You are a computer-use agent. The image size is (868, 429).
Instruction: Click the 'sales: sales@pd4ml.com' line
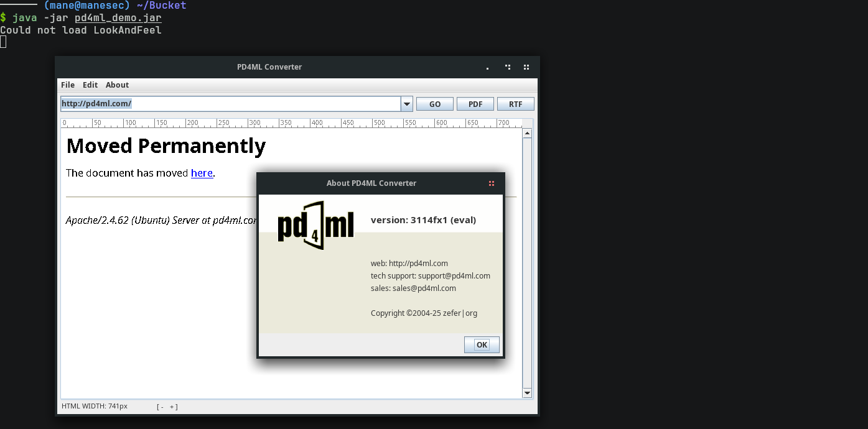point(413,288)
